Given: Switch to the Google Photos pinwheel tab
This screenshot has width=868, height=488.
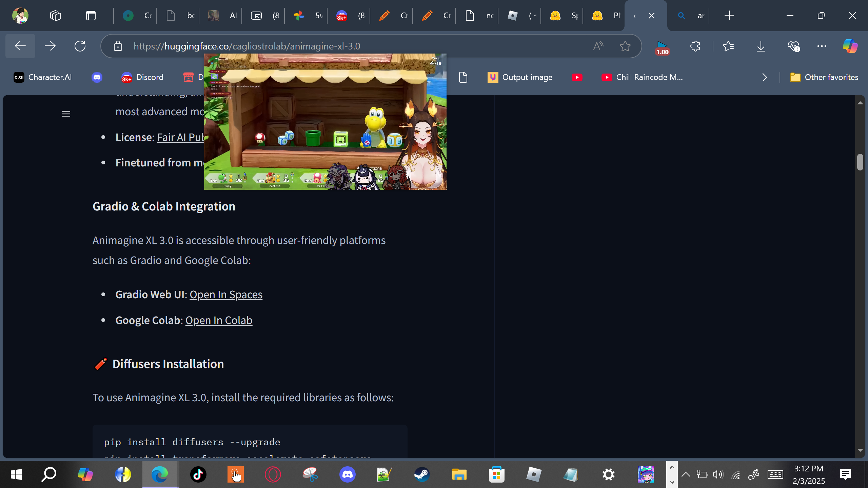Looking at the screenshot, I should [306, 16].
